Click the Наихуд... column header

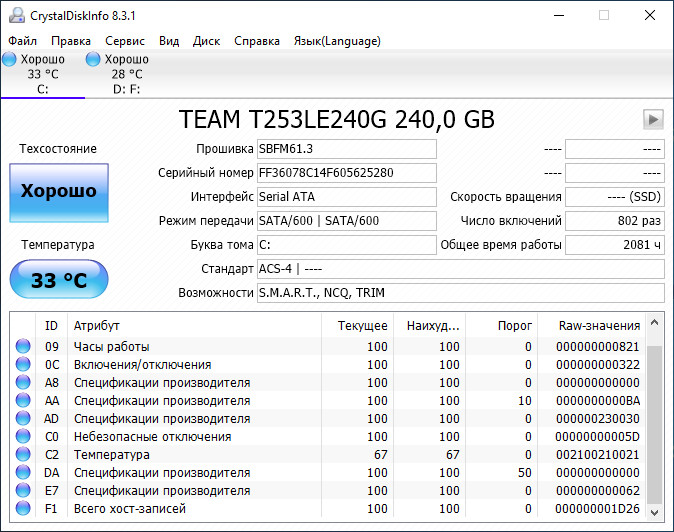[x=429, y=326]
